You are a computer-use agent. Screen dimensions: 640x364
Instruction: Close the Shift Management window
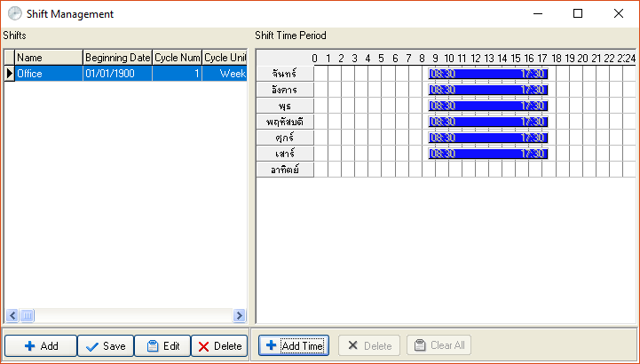pyautogui.click(x=619, y=13)
